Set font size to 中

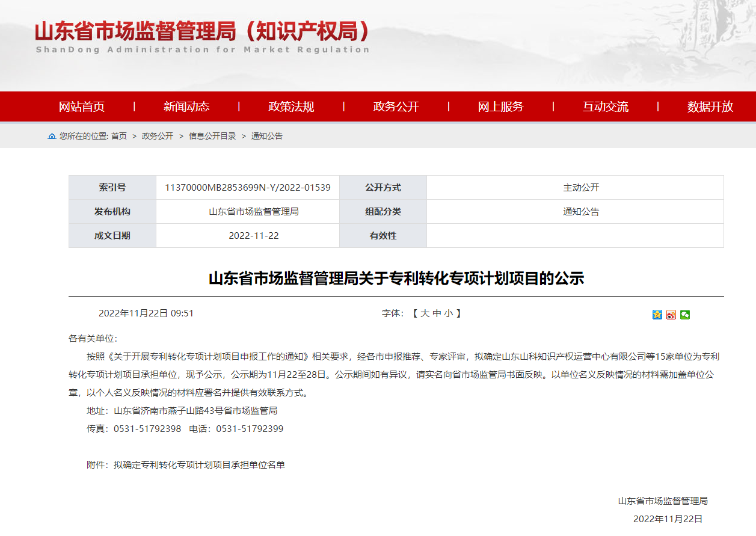pyautogui.click(x=439, y=312)
